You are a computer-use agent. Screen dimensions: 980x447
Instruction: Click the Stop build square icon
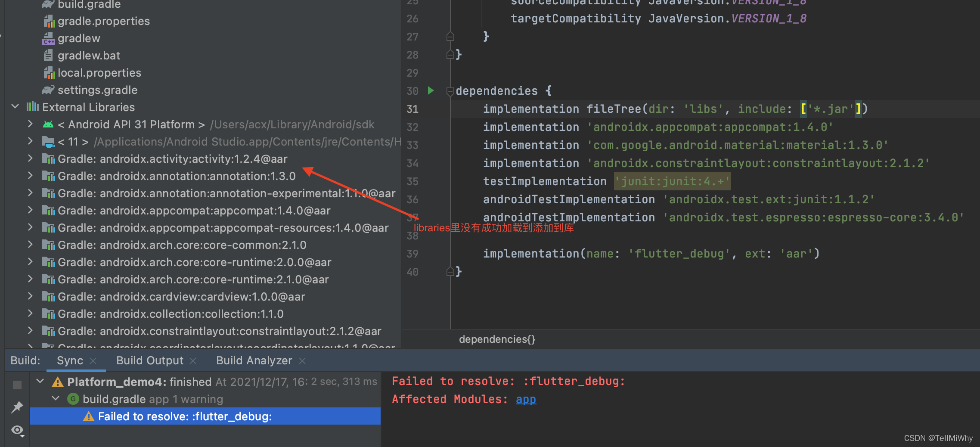[17, 385]
